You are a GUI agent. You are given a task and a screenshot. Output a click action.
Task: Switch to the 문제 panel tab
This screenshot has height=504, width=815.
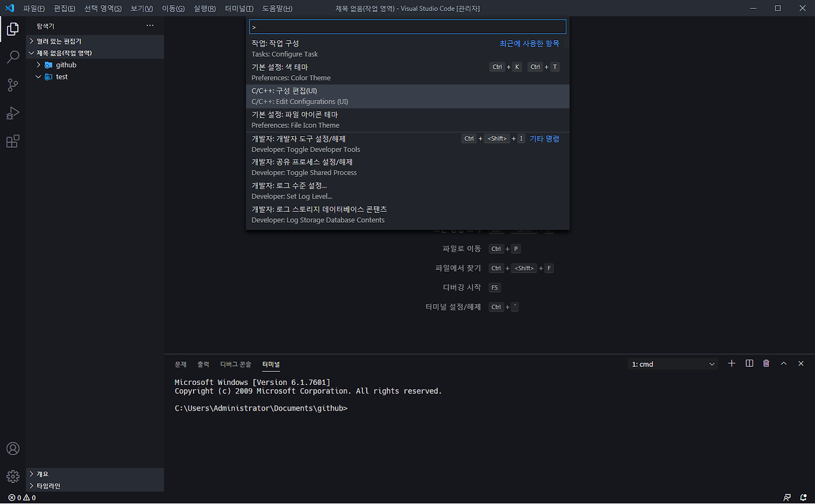[x=181, y=364]
